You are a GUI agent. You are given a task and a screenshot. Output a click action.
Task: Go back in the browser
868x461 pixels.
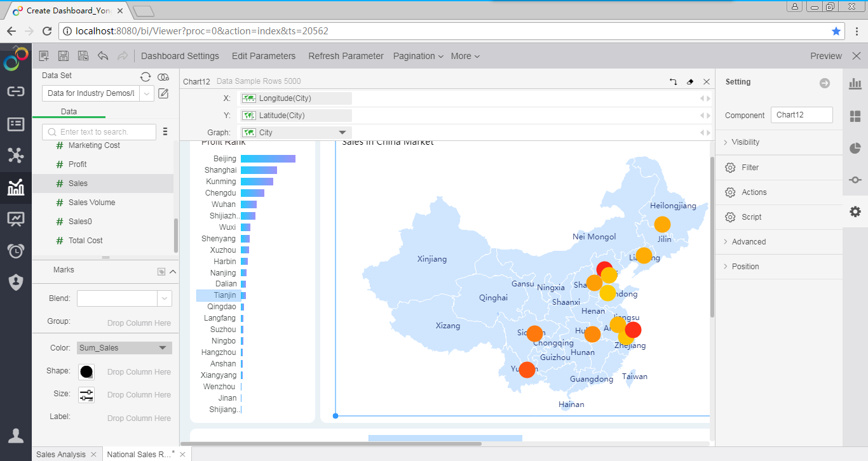click(x=11, y=30)
